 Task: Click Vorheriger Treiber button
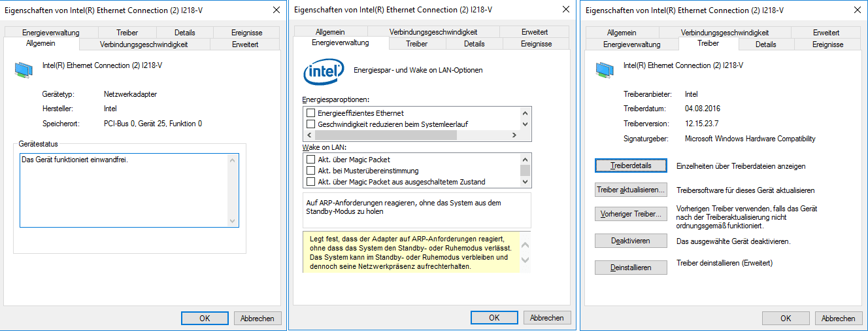tap(631, 214)
